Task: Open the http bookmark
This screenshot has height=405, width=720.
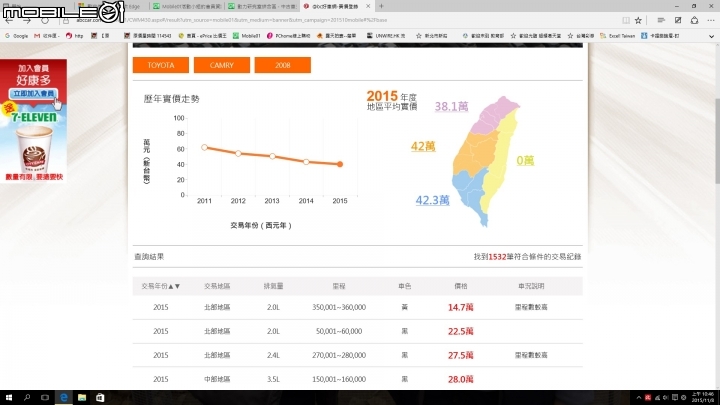Action: tap(74, 36)
